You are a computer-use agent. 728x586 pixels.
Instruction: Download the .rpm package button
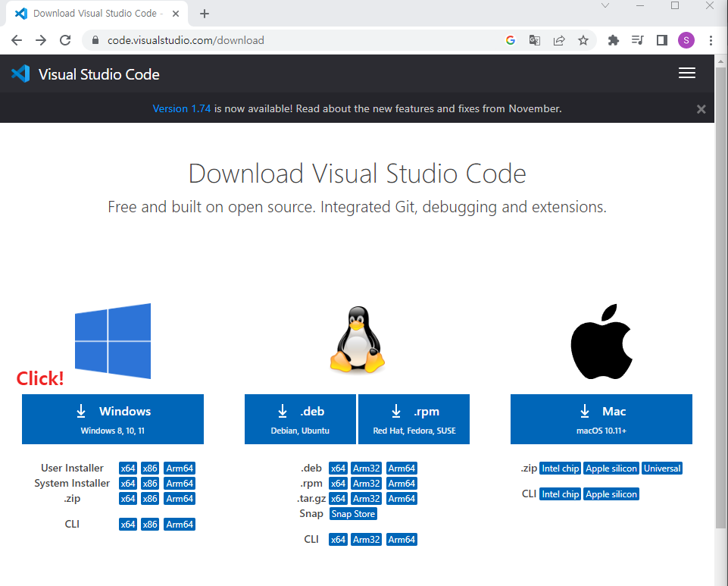point(414,419)
